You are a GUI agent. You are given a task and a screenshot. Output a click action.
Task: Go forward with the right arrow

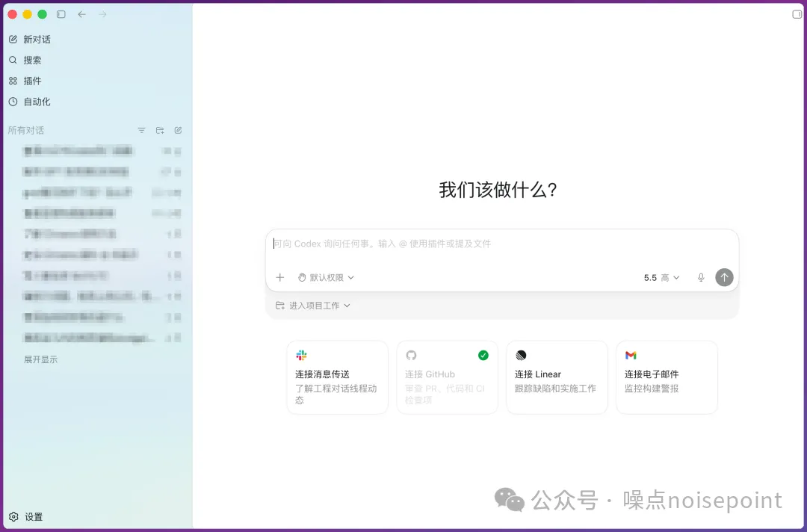click(x=102, y=14)
